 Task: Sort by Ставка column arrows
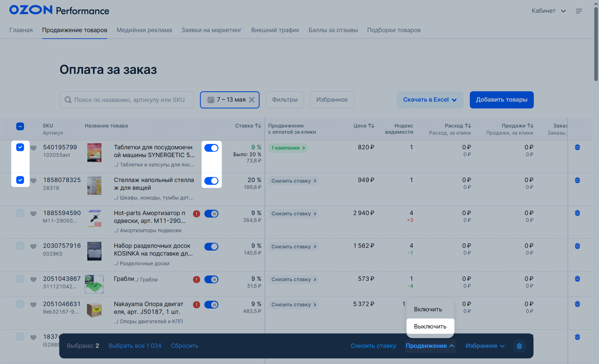point(258,126)
